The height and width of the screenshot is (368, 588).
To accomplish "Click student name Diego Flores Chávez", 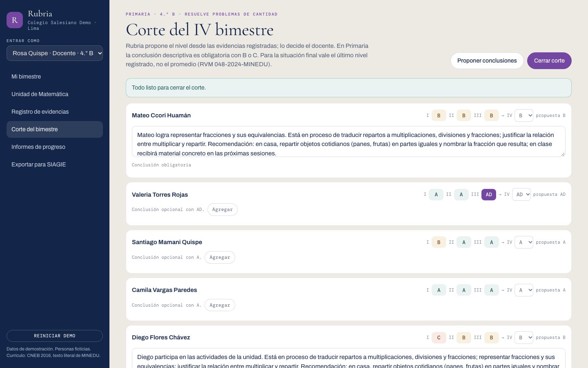I will pyautogui.click(x=161, y=337).
